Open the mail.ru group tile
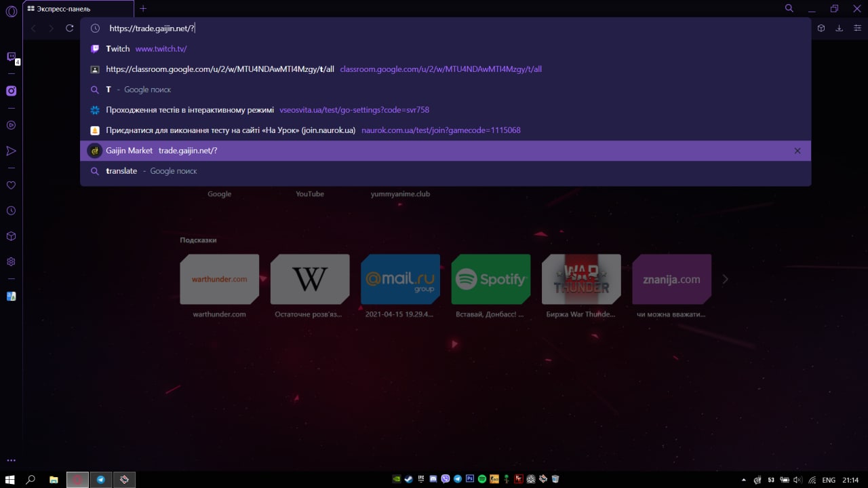 (x=400, y=279)
